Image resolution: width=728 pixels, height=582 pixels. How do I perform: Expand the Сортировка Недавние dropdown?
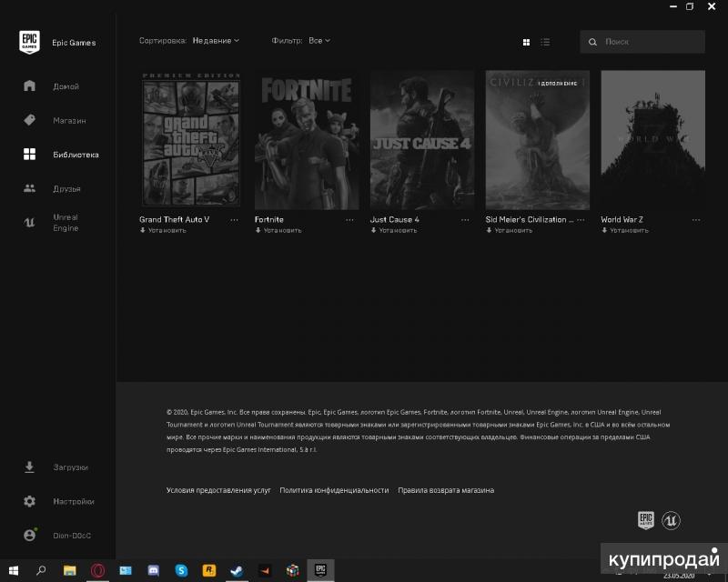click(x=216, y=41)
